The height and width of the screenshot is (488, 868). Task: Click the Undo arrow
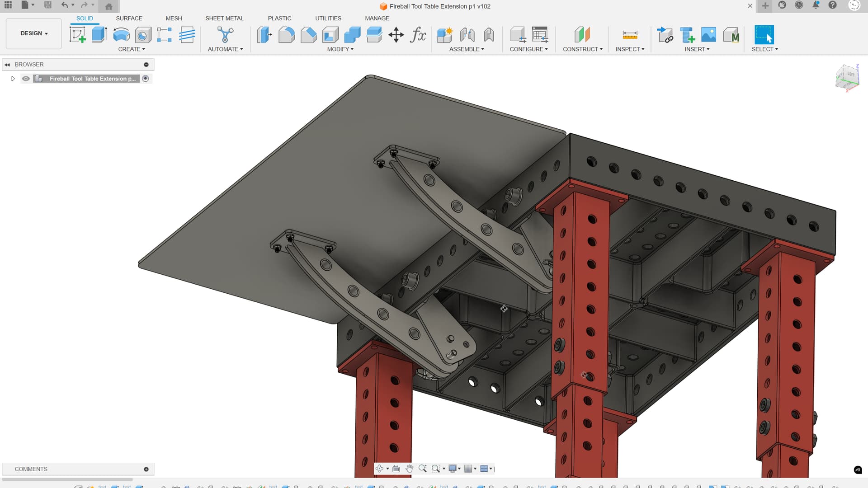pyautogui.click(x=65, y=5)
